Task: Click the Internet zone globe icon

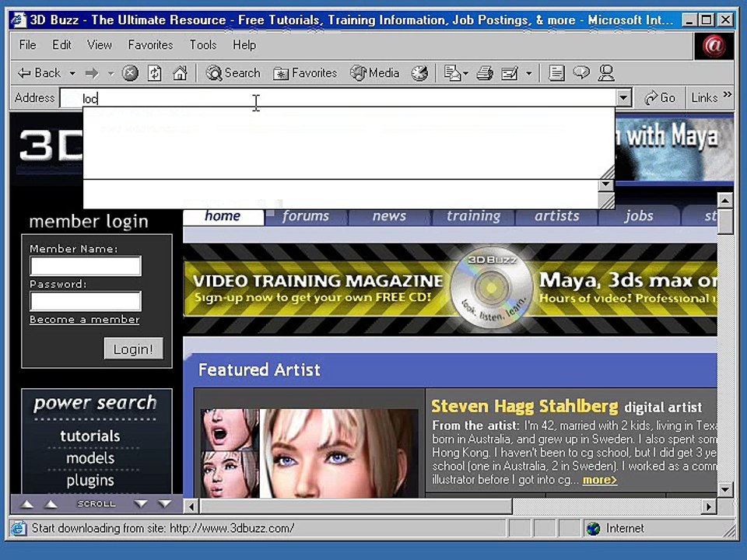Action: tap(593, 528)
